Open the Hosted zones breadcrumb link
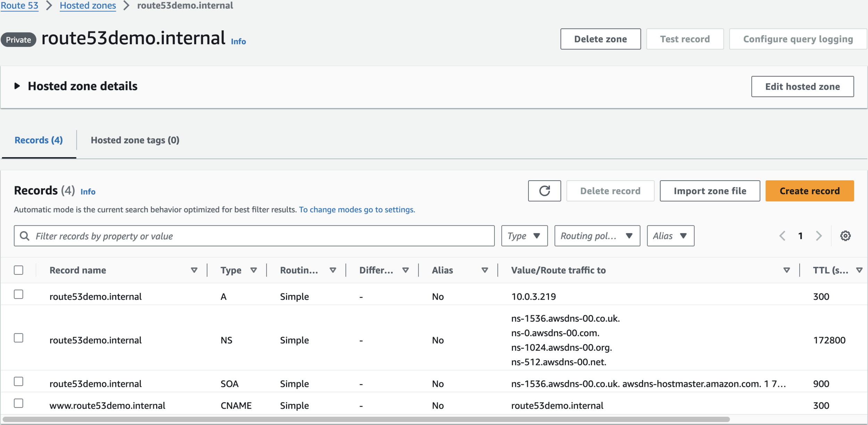The width and height of the screenshot is (868, 425). tap(88, 6)
